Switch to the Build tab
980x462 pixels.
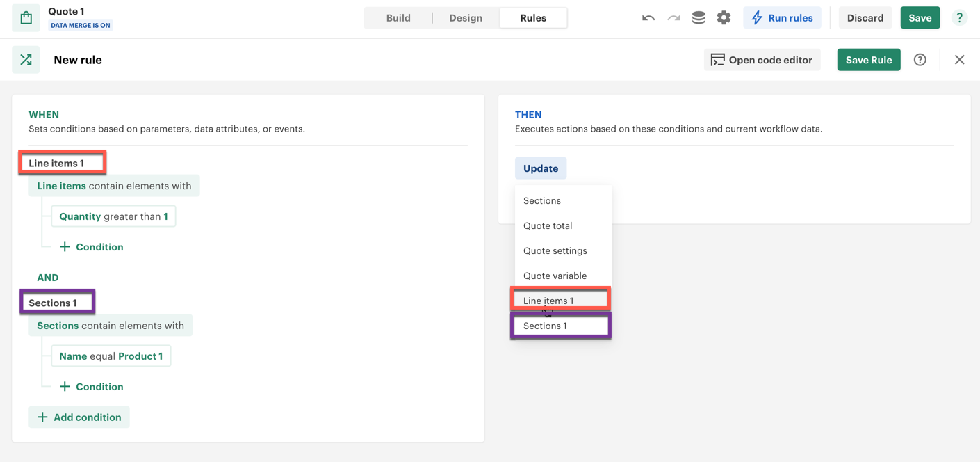tap(398, 18)
